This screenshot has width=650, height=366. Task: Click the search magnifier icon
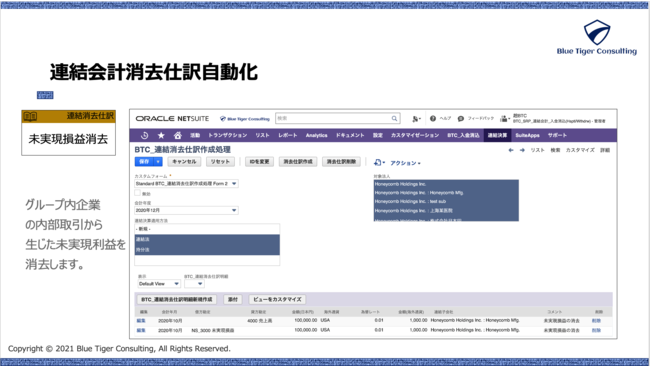coord(394,119)
